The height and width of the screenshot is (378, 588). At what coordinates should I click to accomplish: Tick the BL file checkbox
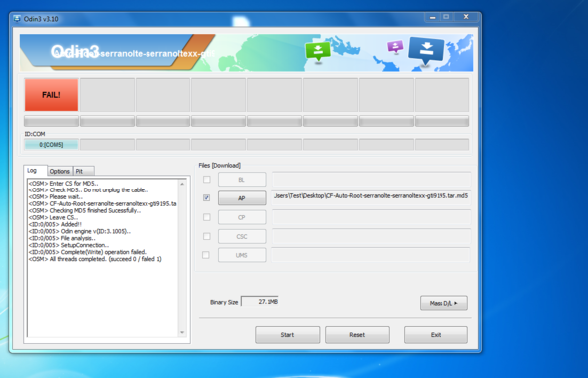pos(207,180)
